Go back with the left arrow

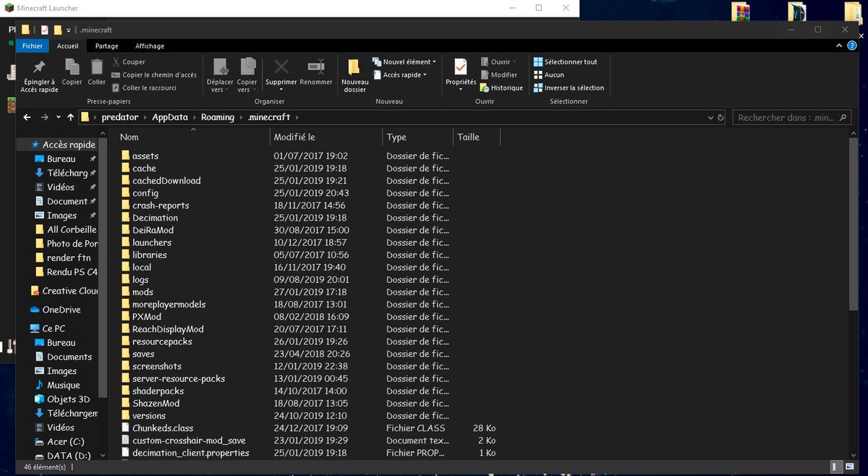27,117
